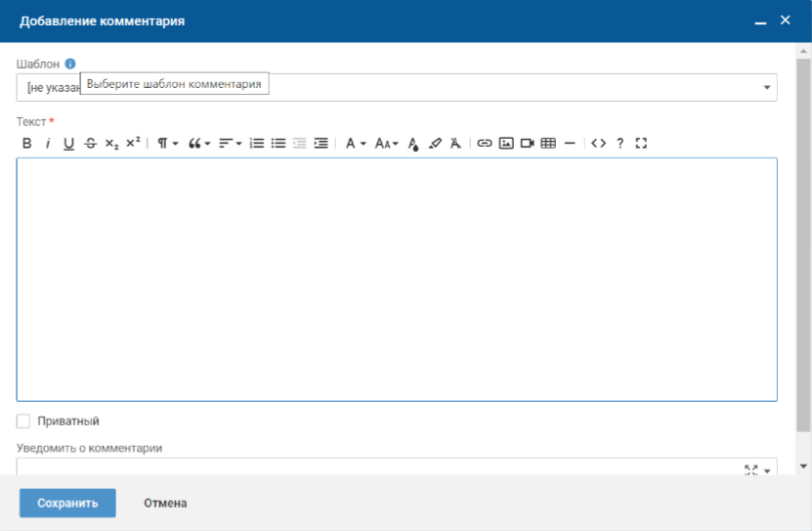
Task: Insert an image into the comment
Action: (506, 144)
